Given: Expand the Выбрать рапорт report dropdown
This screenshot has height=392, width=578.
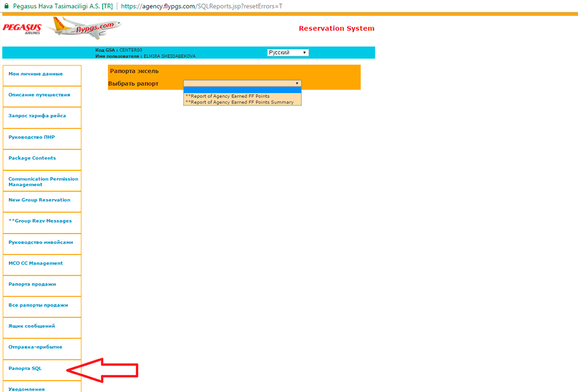Looking at the screenshot, I should 242,83.
